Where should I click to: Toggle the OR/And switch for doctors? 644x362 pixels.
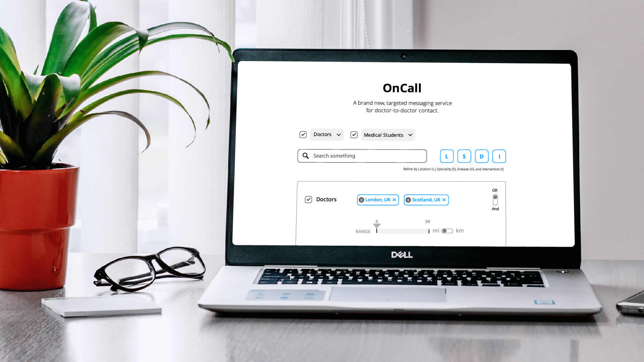pos(495,200)
